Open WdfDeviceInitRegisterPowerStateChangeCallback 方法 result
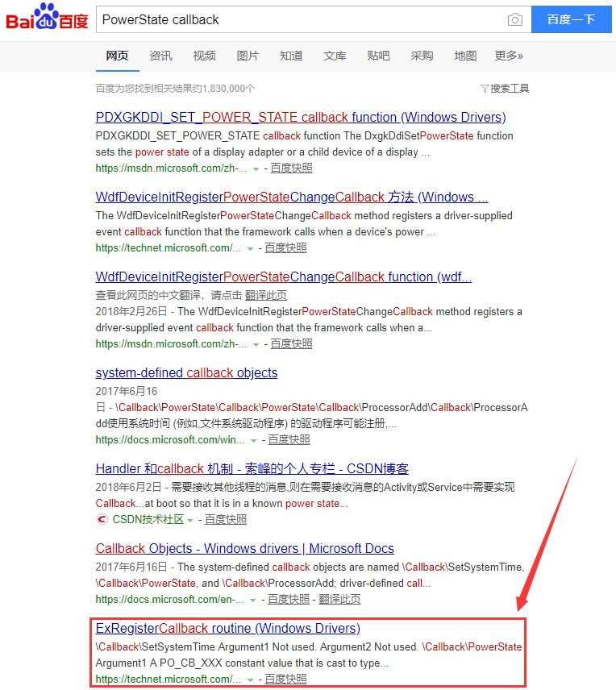Screen dimensions: 616x690 click(x=292, y=197)
